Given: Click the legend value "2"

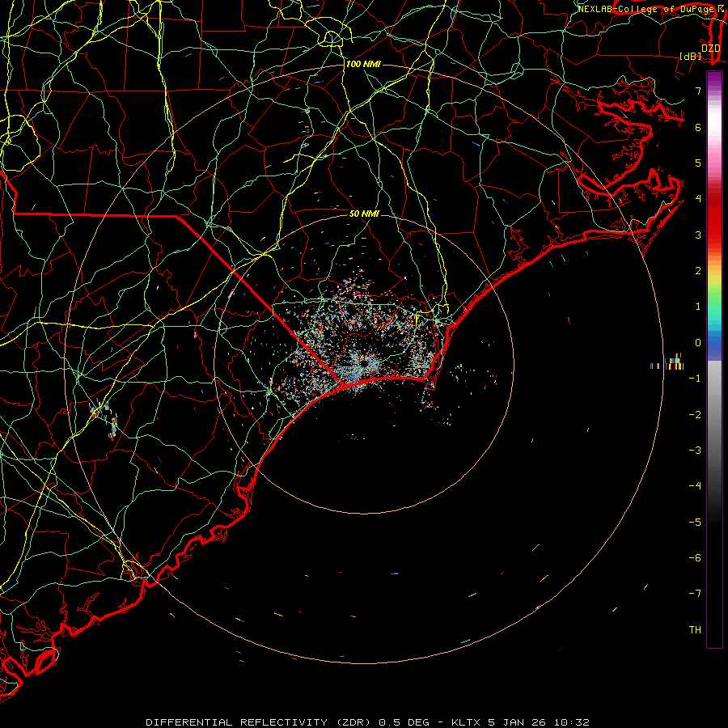Looking at the screenshot, I should pos(698,271).
